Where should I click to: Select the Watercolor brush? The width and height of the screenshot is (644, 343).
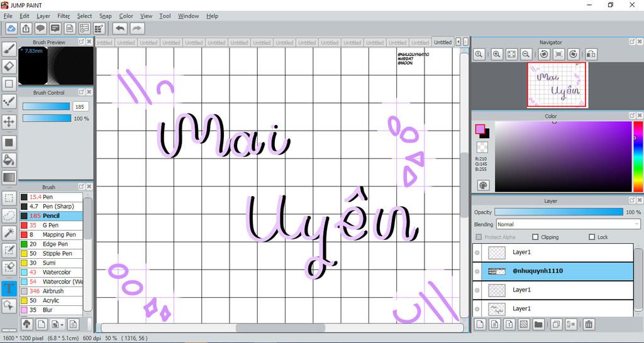coord(51,273)
